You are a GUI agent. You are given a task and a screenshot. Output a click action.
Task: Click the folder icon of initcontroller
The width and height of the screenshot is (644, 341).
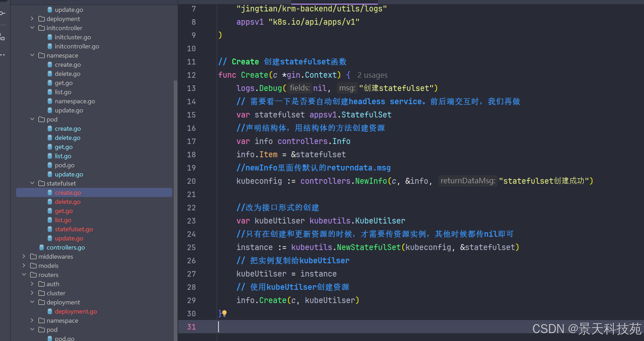[42, 28]
